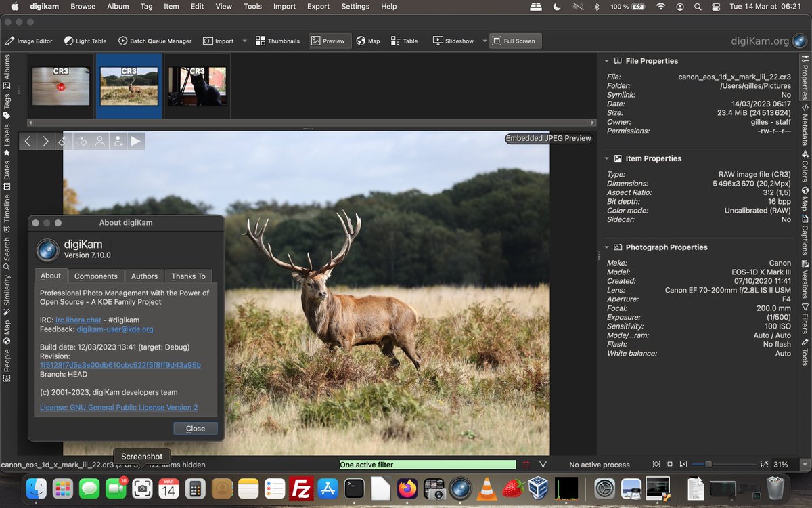Image resolution: width=812 pixels, height=508 pixels.
Task: Open the Tools menu
Action: point(252,7)
